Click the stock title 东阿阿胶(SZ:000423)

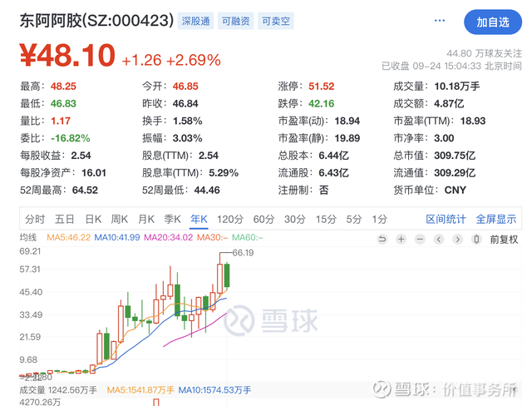point(96,21)
